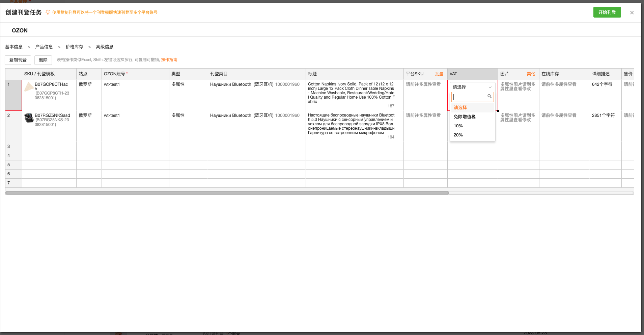Click 批量 link in 平台SKU header
The image size is (644, 335).
[439, 74]
